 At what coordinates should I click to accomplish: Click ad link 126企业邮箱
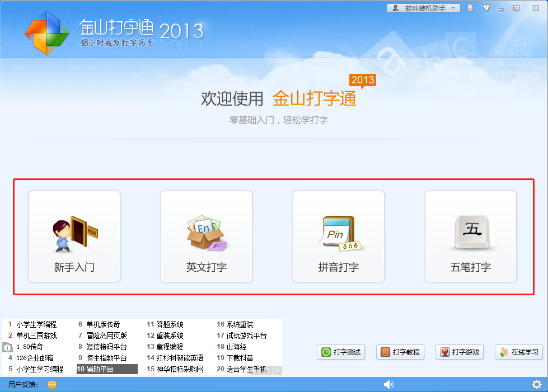click(x=35, y=358)
